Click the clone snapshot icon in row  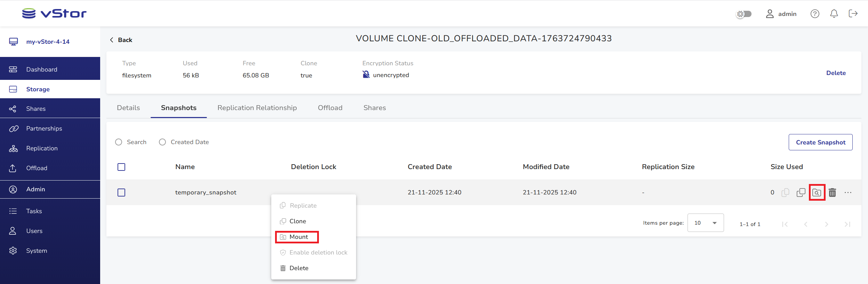[801, 192]
